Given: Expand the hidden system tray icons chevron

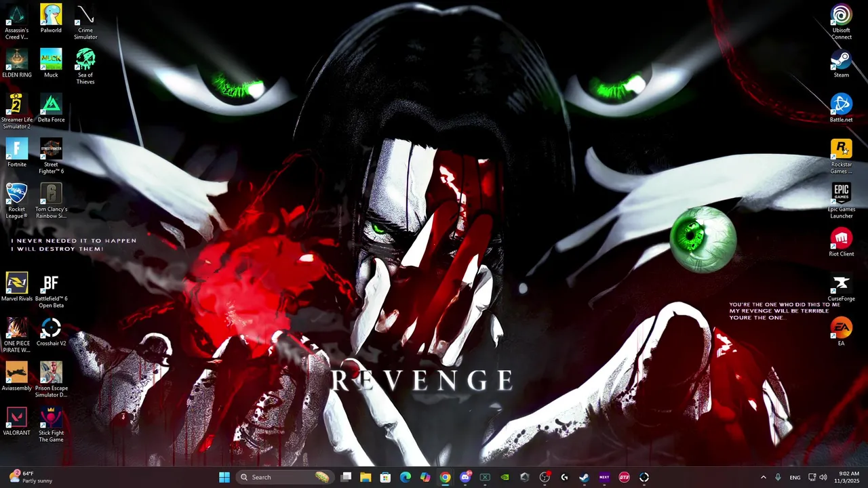Looking at the screenshot, I should tap(763, 477).
